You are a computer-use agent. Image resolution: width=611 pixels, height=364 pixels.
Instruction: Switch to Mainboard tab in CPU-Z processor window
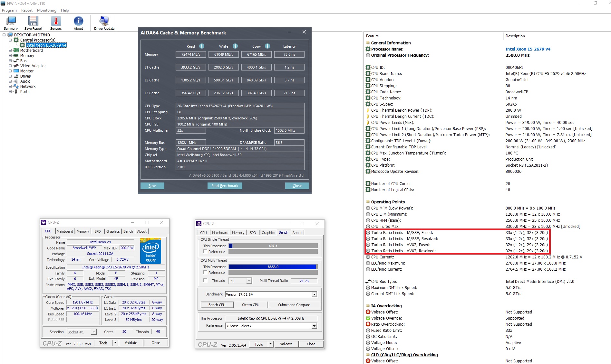tap(65, 231)
